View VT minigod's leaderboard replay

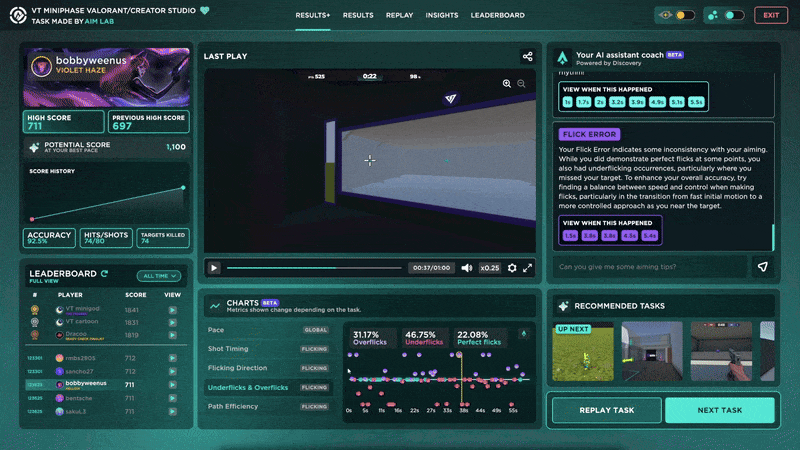coord(173,310)
